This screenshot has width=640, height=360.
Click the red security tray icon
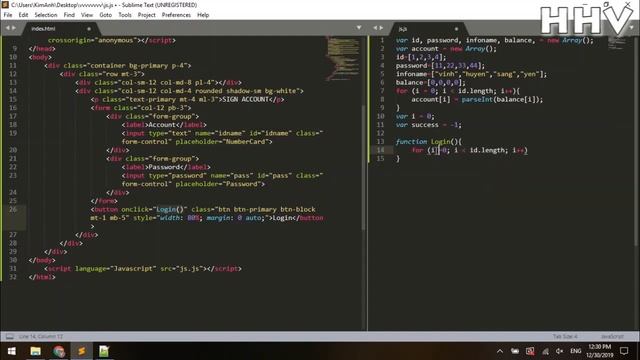click(530, 351)
